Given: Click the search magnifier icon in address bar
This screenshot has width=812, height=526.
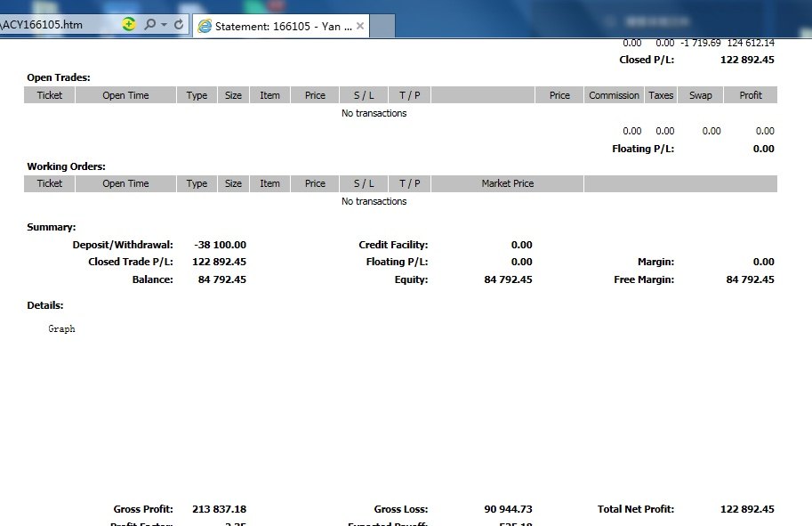Looking at the screenshot, I should pos(149,25).
